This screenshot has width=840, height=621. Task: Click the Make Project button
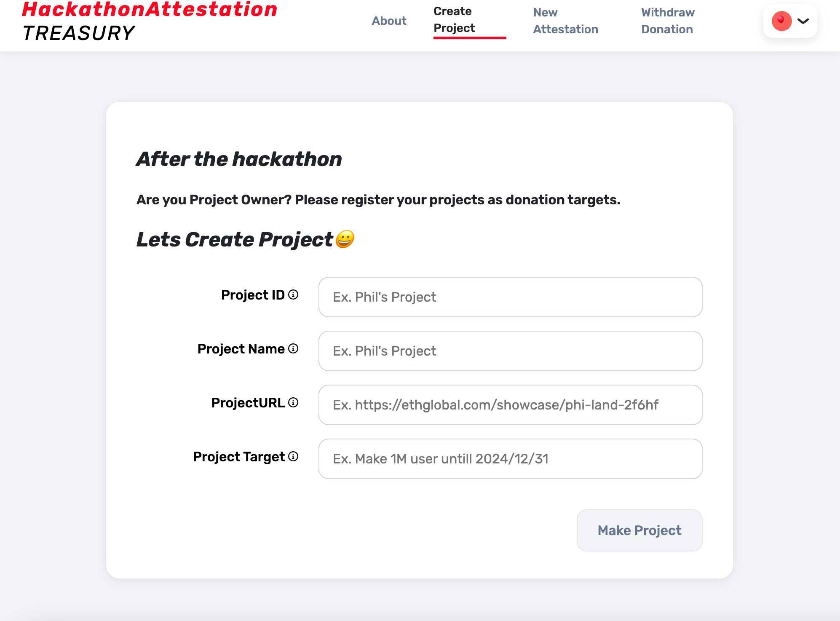coord(639,530)
